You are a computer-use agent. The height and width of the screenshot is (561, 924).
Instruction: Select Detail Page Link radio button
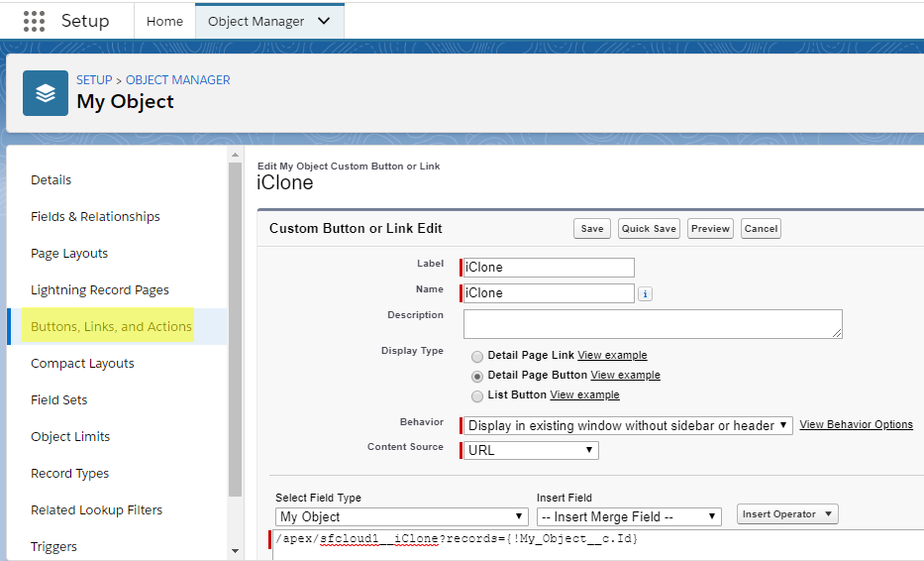pyautogui.click(x=477, y=356)
